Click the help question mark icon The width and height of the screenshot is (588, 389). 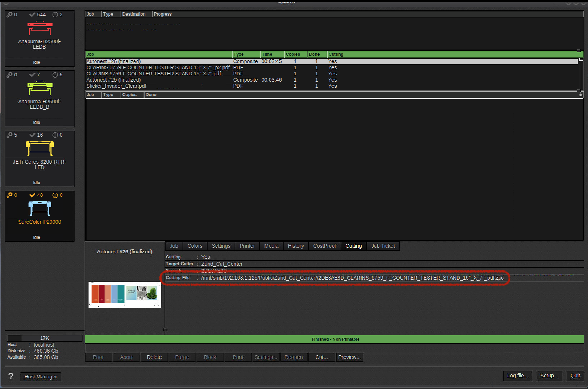tap(11, 376)
